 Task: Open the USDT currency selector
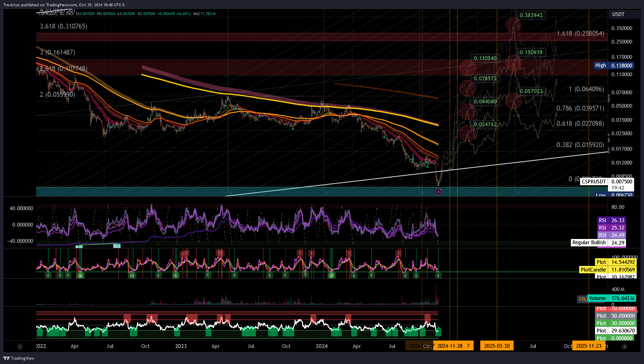coord(624,14)
